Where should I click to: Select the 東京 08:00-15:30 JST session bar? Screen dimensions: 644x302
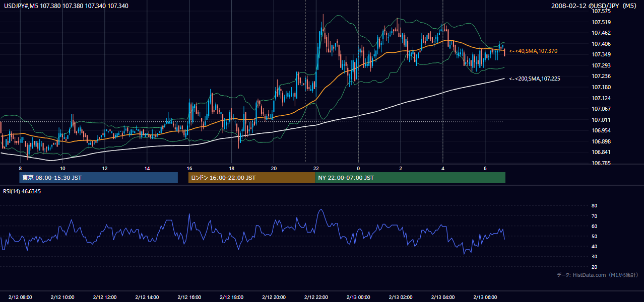(x=99, y=178)
